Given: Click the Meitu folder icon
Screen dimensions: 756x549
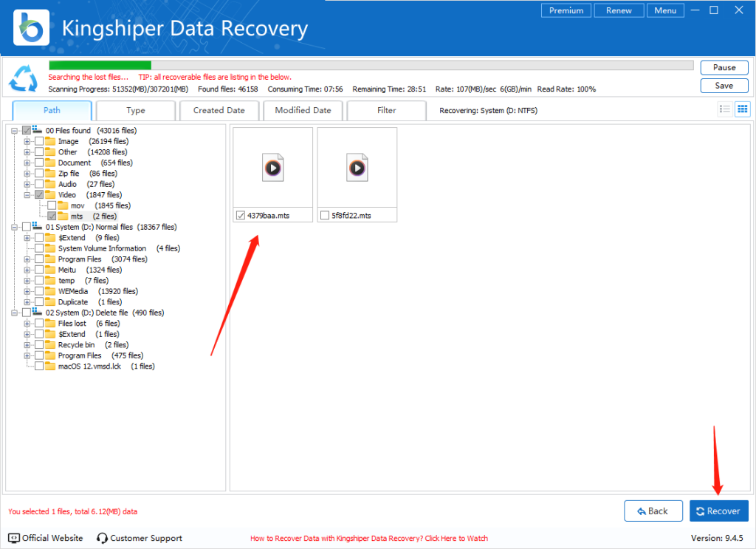Looking at the screenshot, I should [50, 270].
